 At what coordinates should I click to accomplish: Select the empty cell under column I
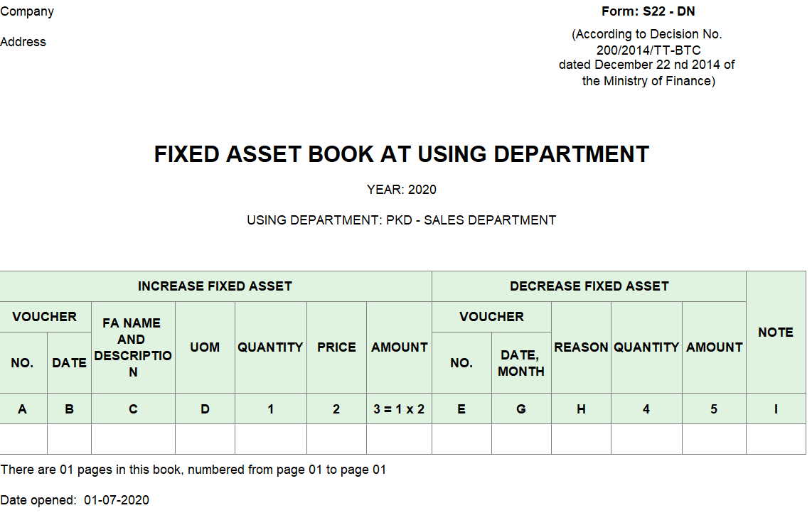click(776, 439)
